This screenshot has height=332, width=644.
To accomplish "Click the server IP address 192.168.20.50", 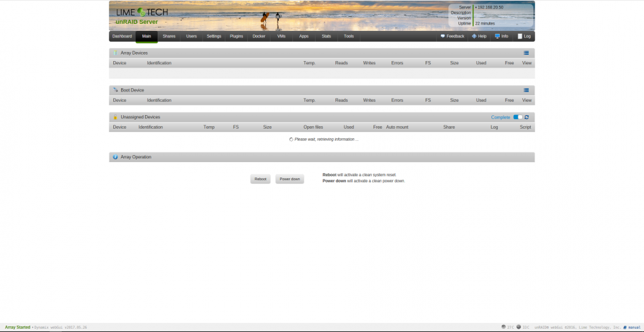I will pos(490,7).
